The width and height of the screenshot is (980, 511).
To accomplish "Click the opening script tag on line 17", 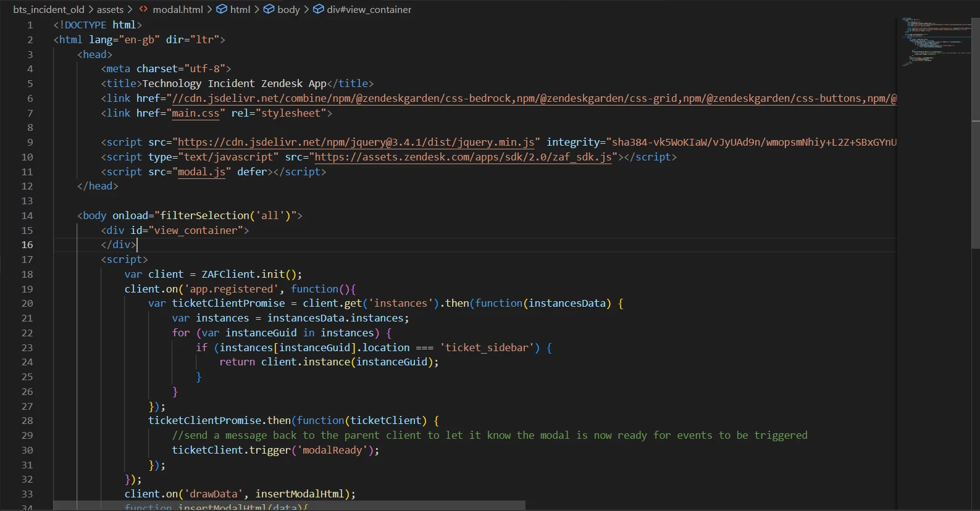I will [x=125, y=259].
